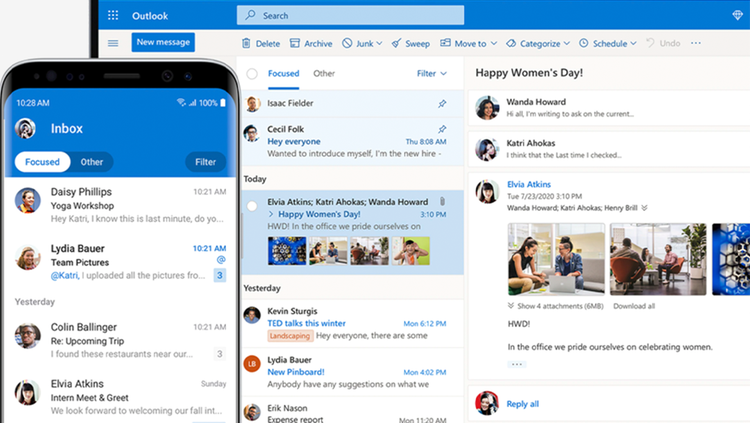Open Wanda Howard avatar in reading pane
The width and height of the screenshot is (750, 423).
point(487,107)
